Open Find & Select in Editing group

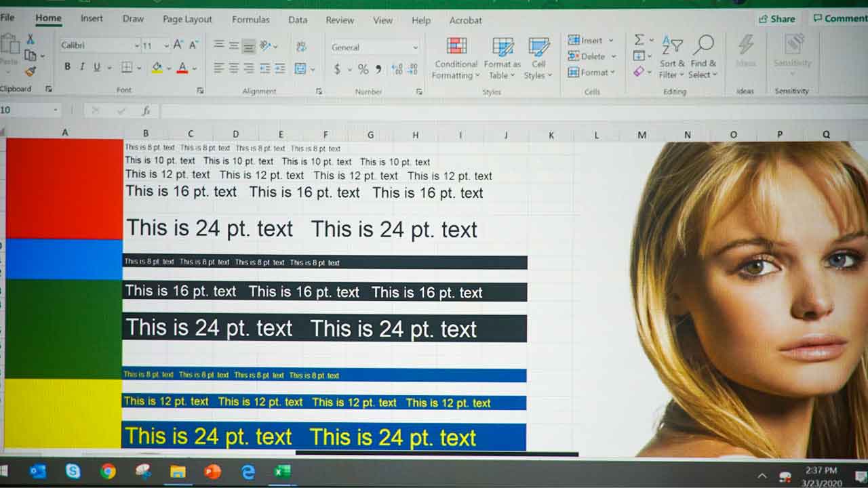click(x=703, y=58)
